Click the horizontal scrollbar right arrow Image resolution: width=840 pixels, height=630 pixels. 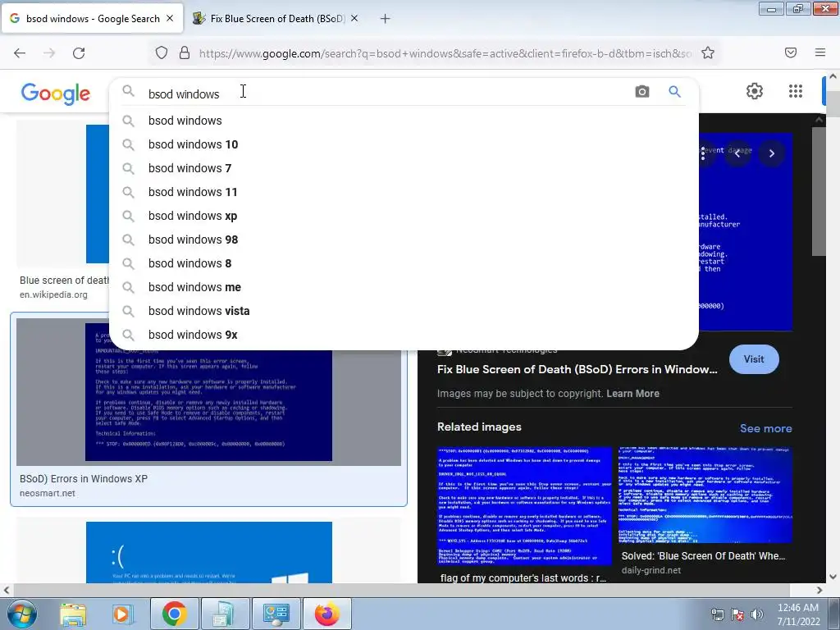(x=819, y=591)
